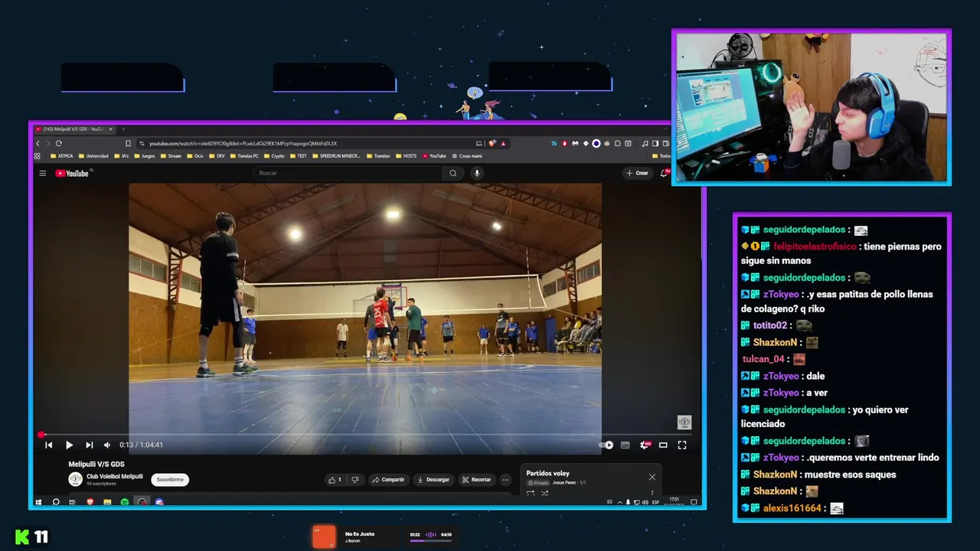Go to YouTube home via logo

click(x=73, y=173)
